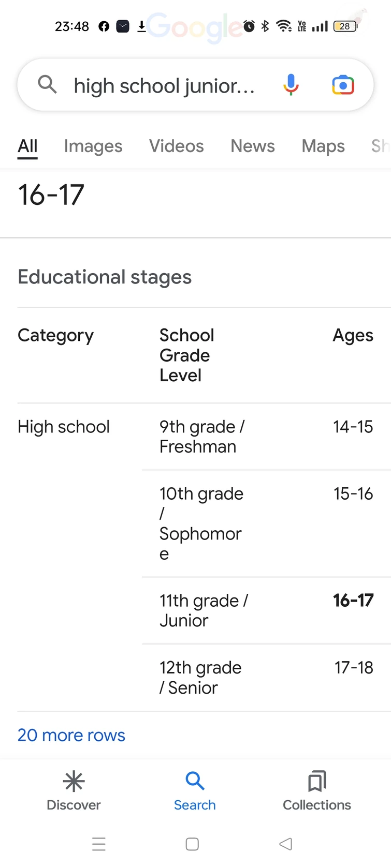
Task: Tap the 11th grade / Junior row
Action: click(x=204, y=610)
